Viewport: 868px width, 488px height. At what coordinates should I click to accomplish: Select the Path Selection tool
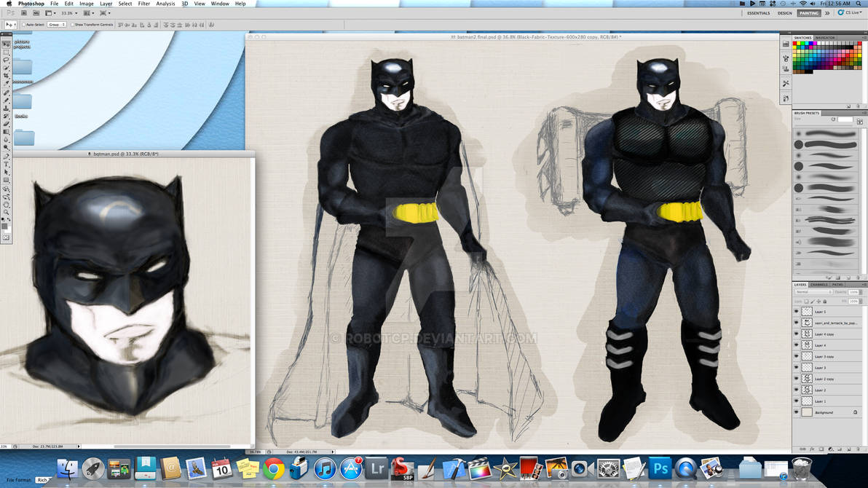click(x=6, y=172)
